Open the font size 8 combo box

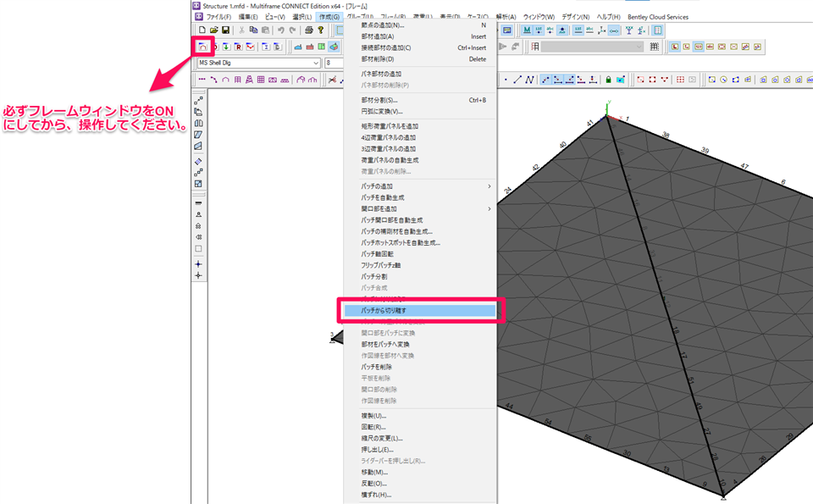334,63
